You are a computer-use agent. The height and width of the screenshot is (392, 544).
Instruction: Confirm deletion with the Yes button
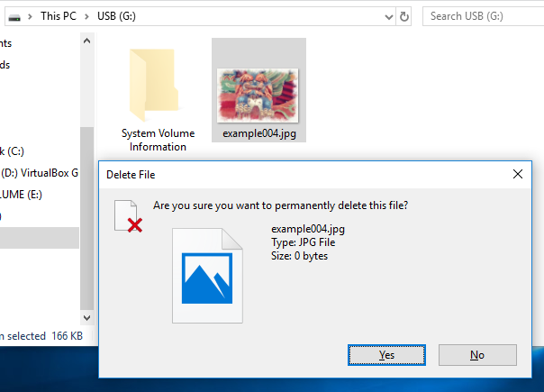(x=386, y=355)
